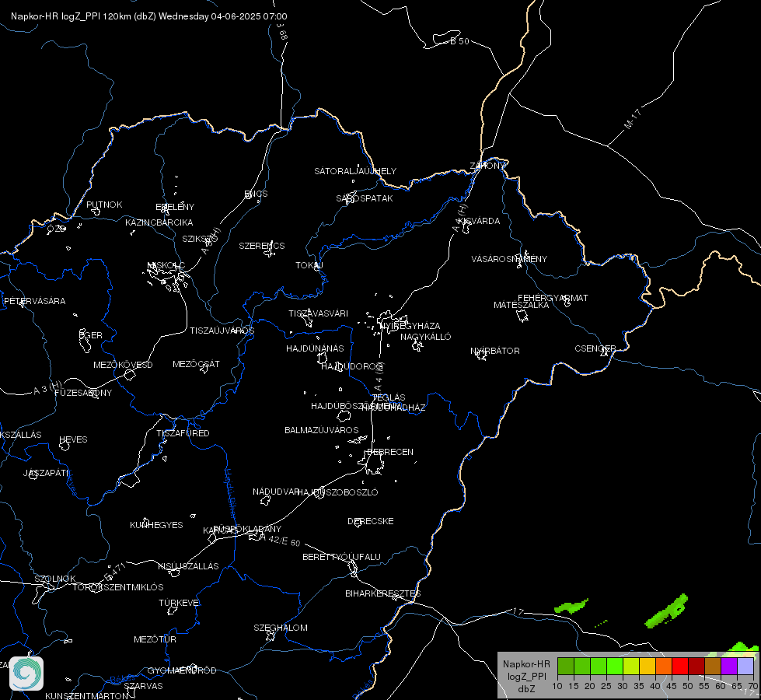Click the swirl logo icon
This screenshot has width=761, height=700.
[26, 674]
